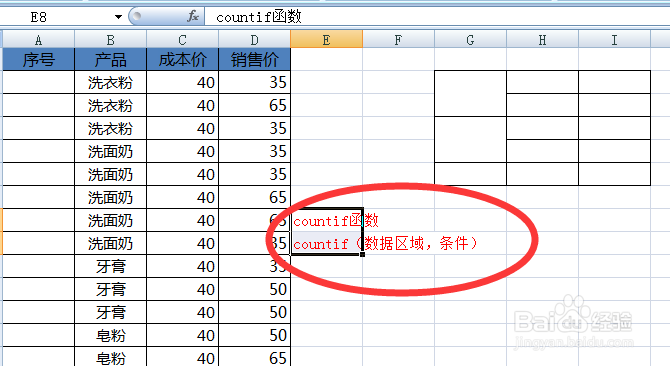Viewport: 670px width, 366px height.
Task: Select column H header
Action: point(542,40)
